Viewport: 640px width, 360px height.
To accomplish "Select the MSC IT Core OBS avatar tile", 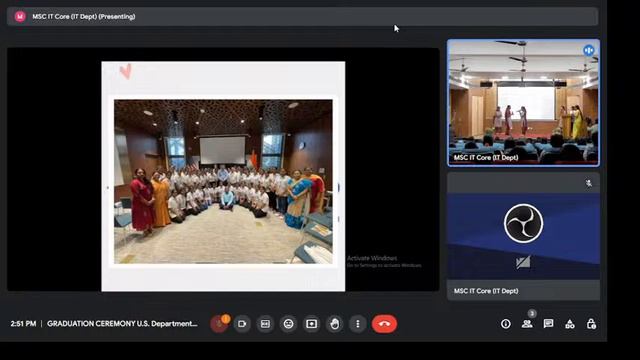I will point(523,236).
